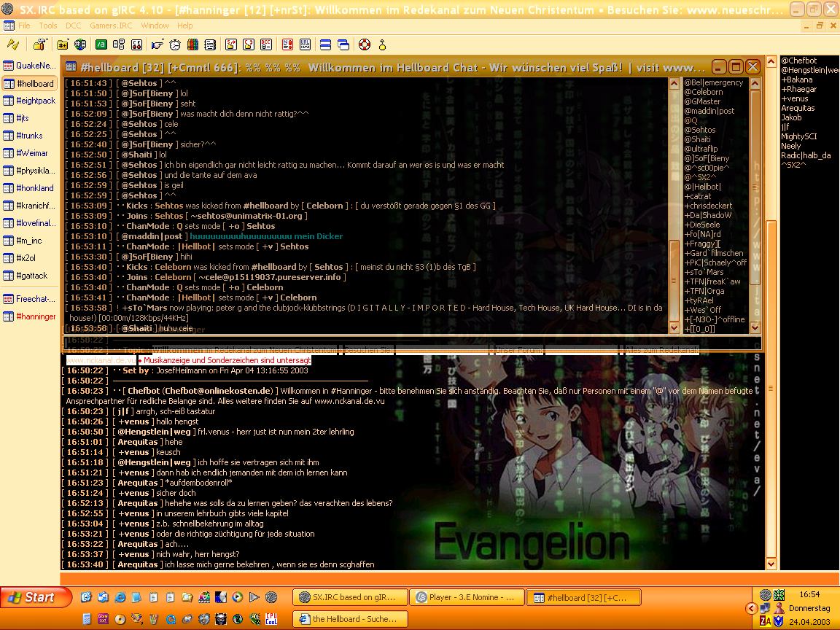The image size is (840, 630).
Task: Click down arrow of hellboard nick list scrollbar
Action: (x=755, y=328)
